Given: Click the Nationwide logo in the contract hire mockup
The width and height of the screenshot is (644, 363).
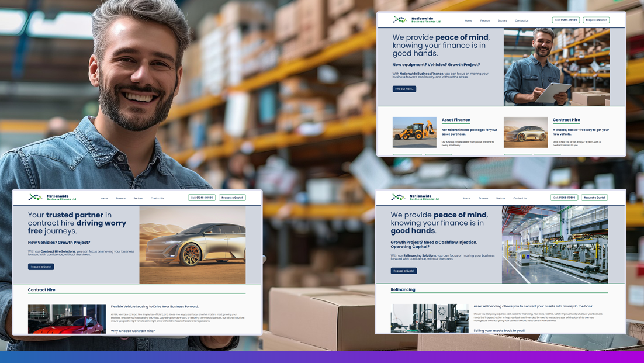Looking at the screenshot, I should [52, 198].
